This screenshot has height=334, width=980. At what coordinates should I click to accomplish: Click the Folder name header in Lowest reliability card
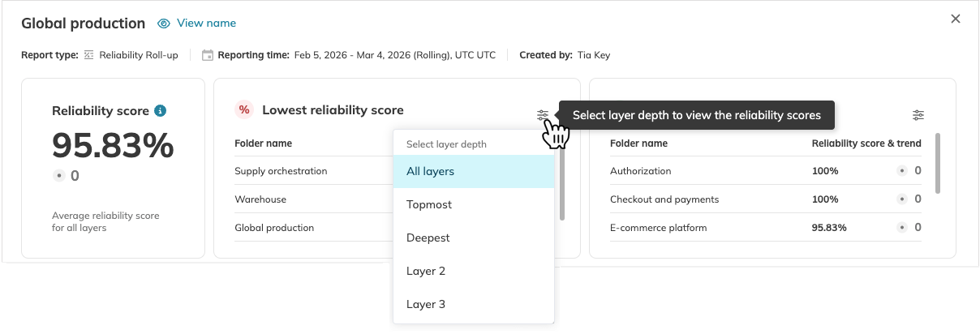pos(263,143)
